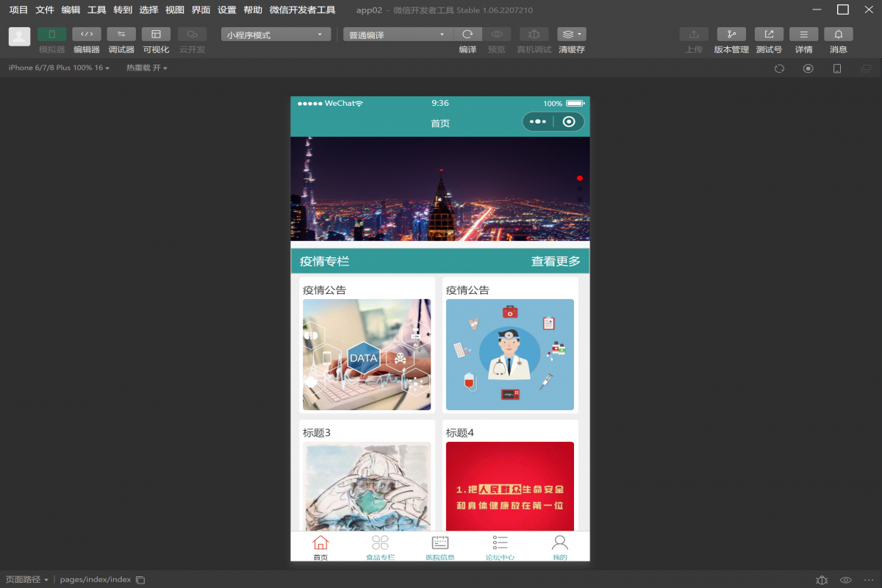Image resolution: width=882 pixels, height=588 pixels.
Task: Select the red carousel indicator dot
Action: 579,178
